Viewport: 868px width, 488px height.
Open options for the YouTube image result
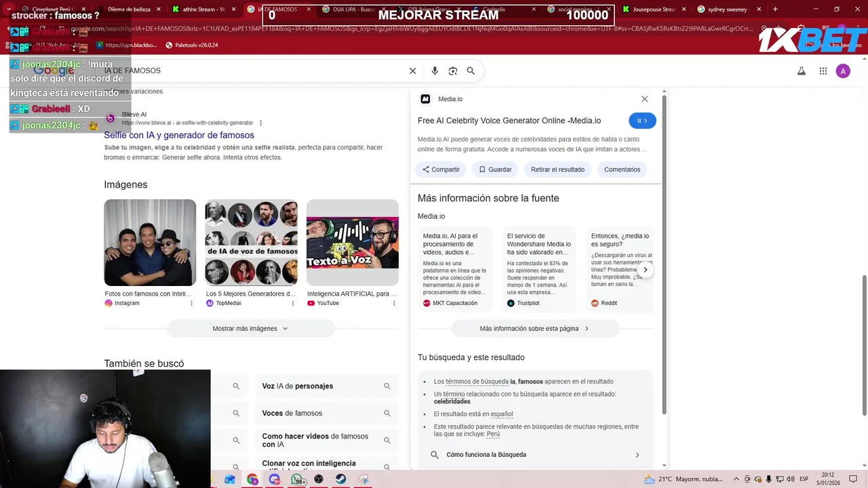tap(394, 303)
